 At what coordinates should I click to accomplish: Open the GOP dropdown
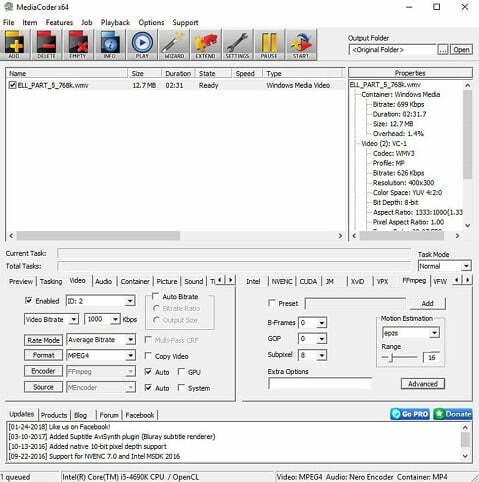tap(312, 339)
